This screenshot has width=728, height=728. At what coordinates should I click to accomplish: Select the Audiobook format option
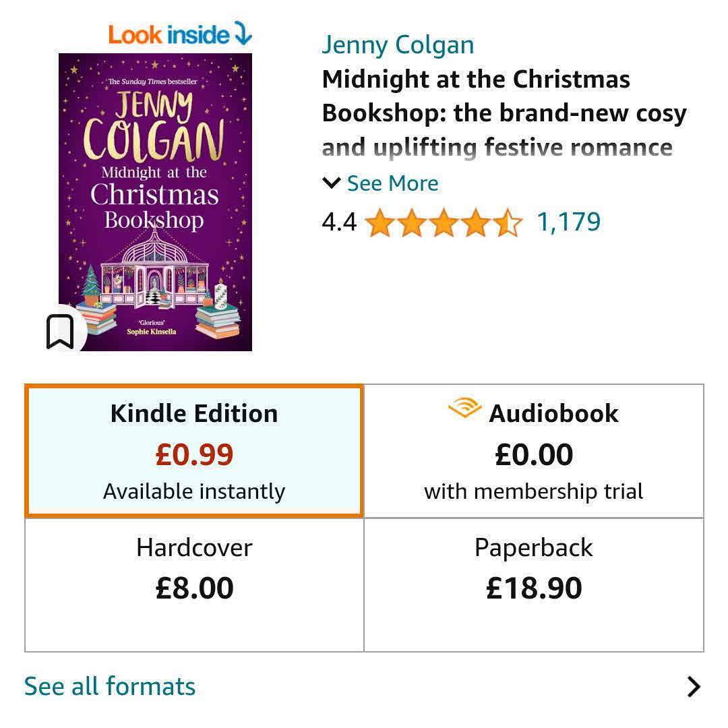tap(534, 451)
